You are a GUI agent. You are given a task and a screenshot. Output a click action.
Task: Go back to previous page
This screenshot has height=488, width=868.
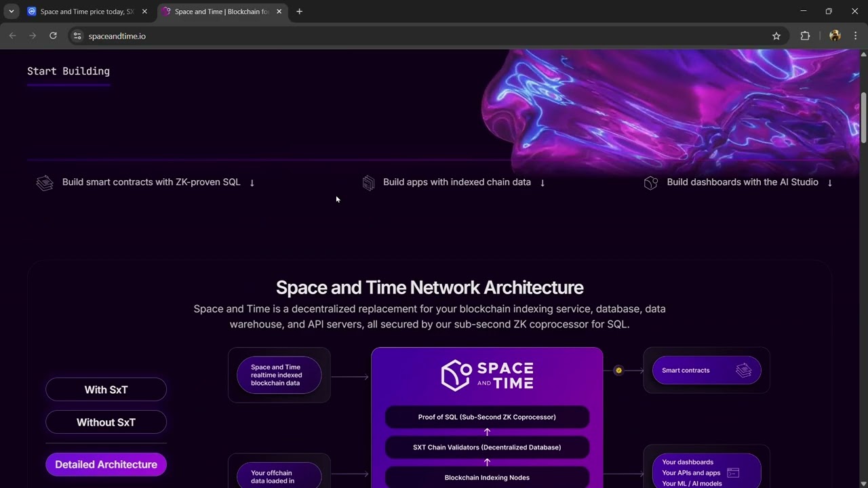point(12,36)
